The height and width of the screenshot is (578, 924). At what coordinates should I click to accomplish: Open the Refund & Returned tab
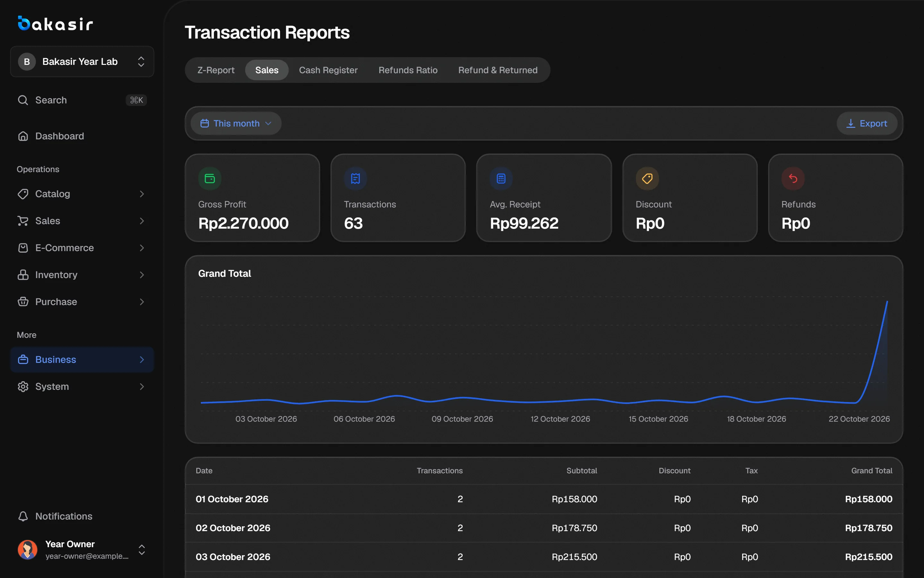(498, 70)
